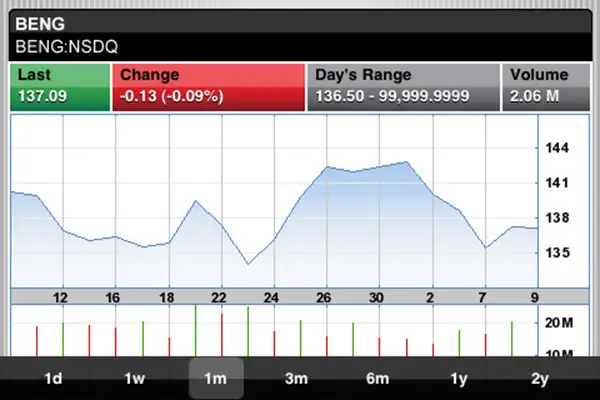Click date label 18 on the axis
The height and width of the screenshot is (400, 600).
click(166, 297)
